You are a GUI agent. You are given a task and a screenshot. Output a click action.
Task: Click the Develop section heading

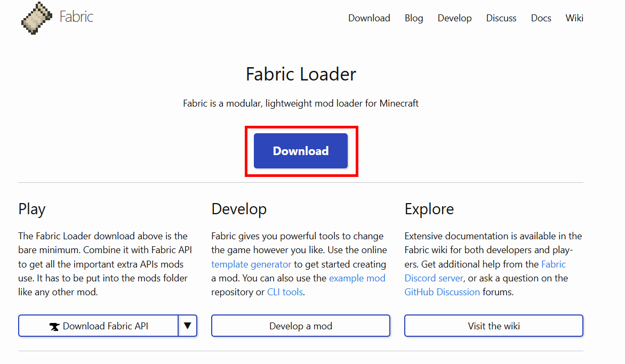tap(239, 209)
